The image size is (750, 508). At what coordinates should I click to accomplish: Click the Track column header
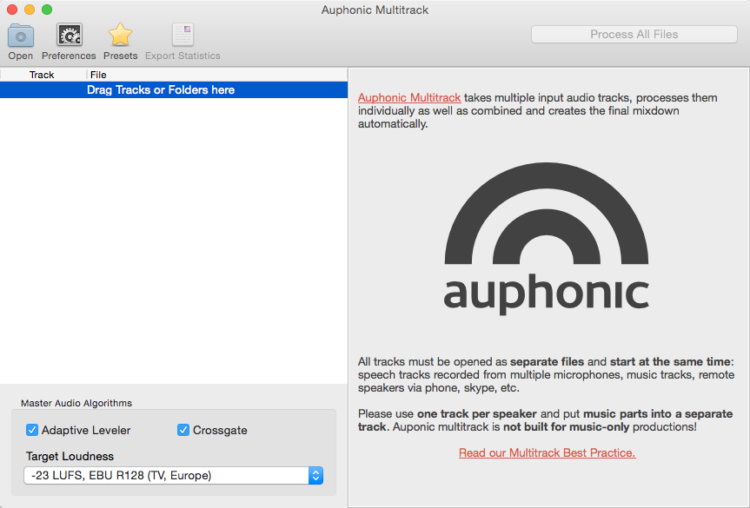(x=43, y=75)
